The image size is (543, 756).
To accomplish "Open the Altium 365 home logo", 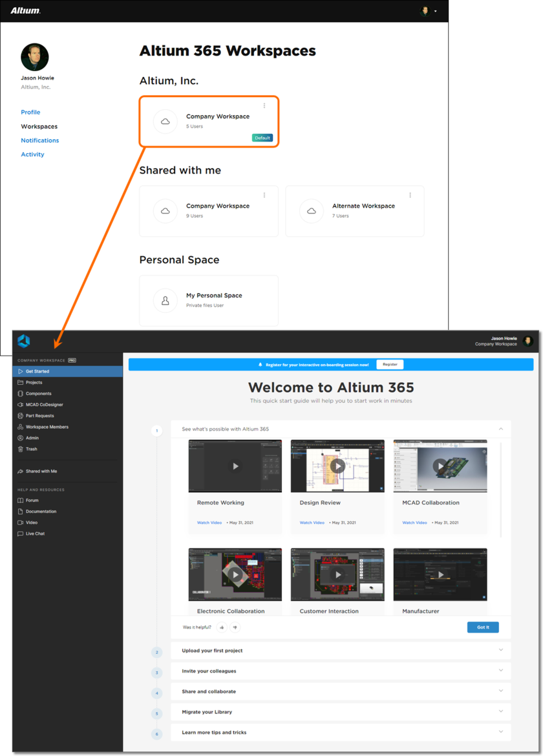I will [x=23, y=342].
